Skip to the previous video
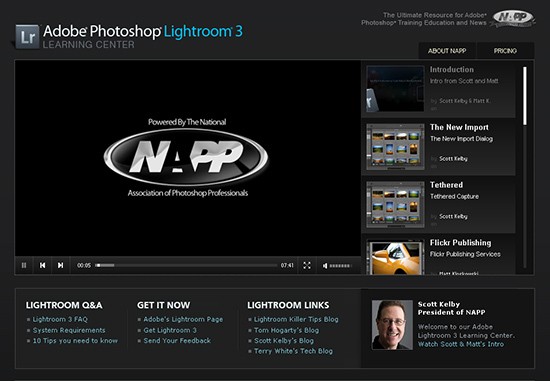 click(42, 266)
